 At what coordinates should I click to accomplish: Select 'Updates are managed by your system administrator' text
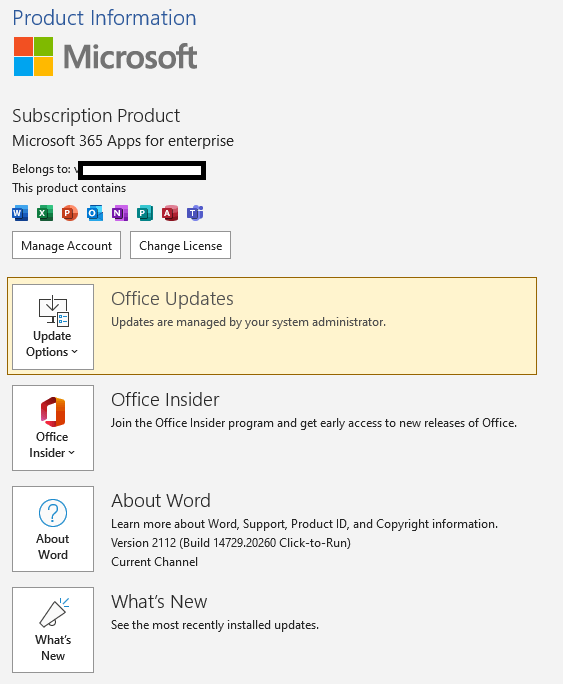(249, 322)
